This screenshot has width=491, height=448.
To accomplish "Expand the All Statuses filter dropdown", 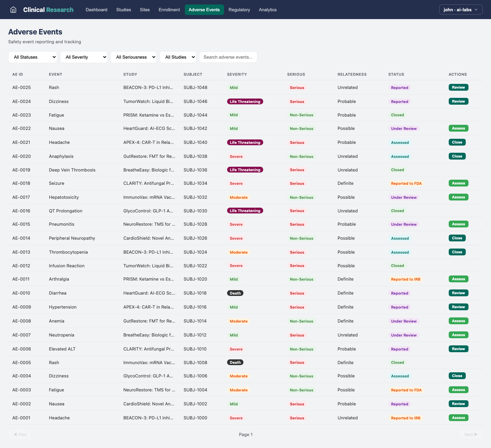I will [x=33, y=57].
